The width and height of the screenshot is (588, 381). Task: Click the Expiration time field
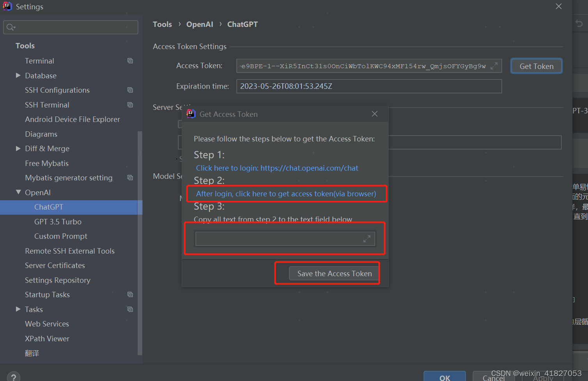coord(369,86)
